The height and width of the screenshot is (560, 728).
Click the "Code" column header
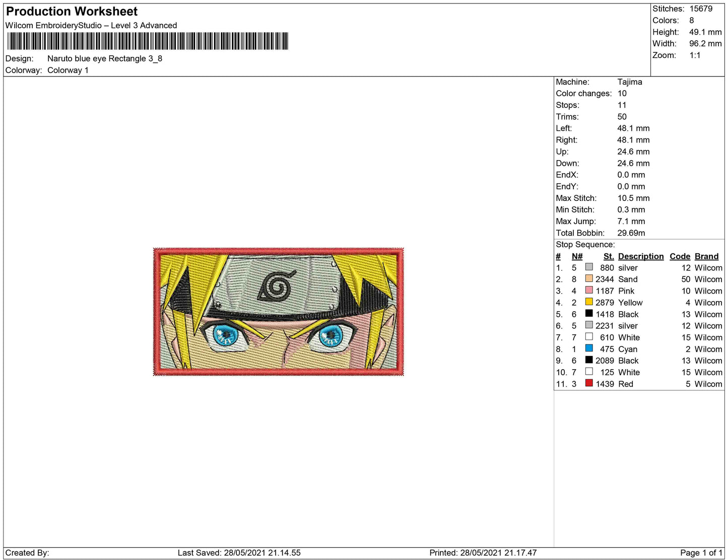pos(680,256)
